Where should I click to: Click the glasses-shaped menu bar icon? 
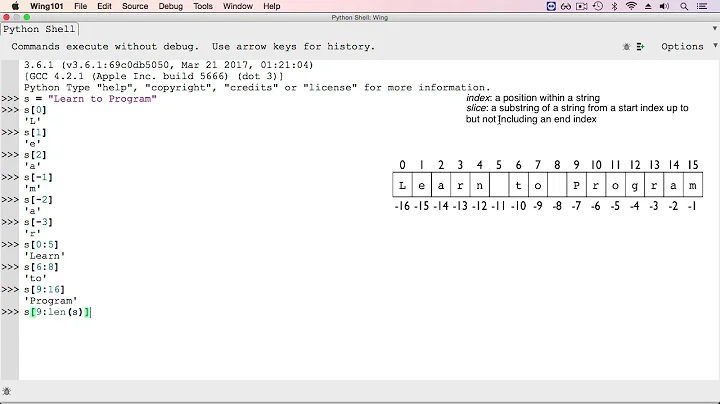pyautogui.click(x=566, y=6)
